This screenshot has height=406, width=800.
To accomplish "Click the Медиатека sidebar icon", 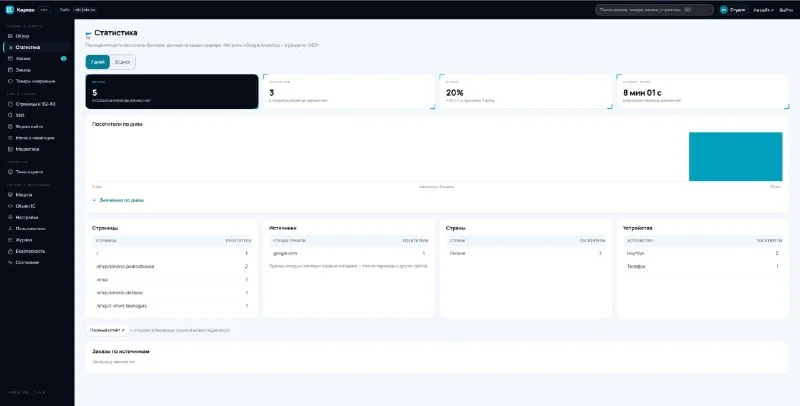I will (10, 149).
